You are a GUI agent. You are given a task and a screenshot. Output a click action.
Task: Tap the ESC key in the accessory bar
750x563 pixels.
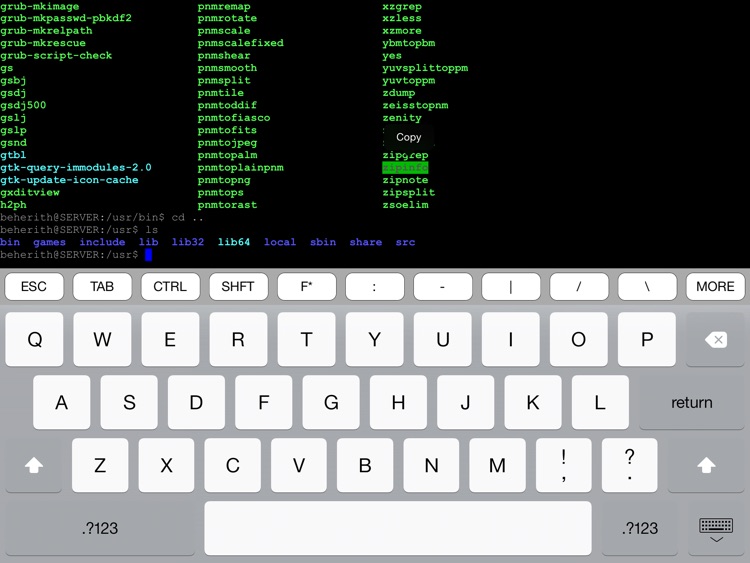coord(34,287)
